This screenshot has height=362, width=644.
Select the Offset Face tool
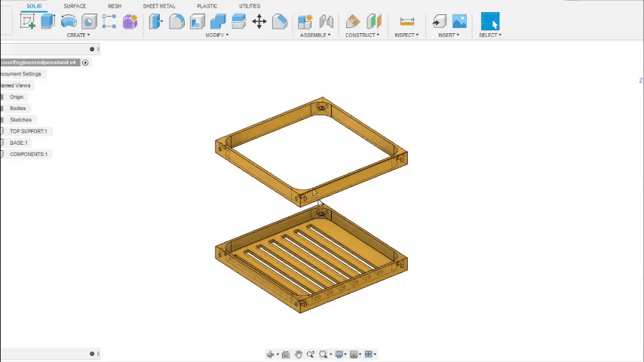(x=238, y=21)
